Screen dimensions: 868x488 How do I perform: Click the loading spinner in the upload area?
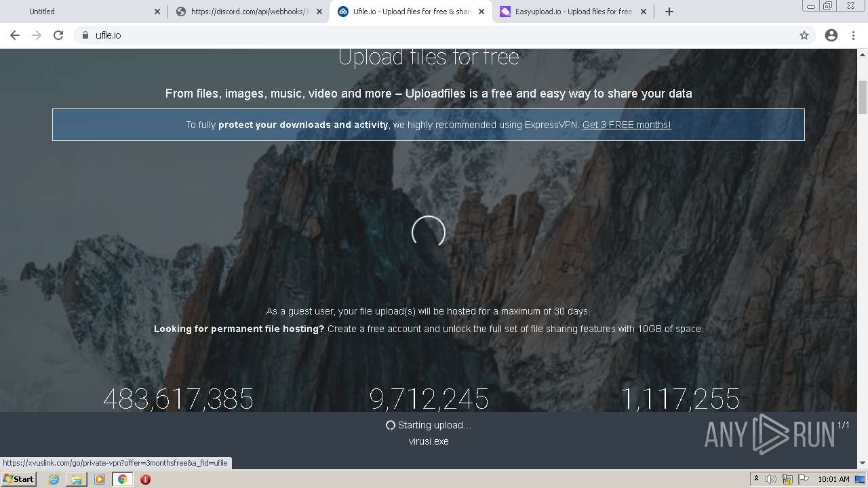429,232
